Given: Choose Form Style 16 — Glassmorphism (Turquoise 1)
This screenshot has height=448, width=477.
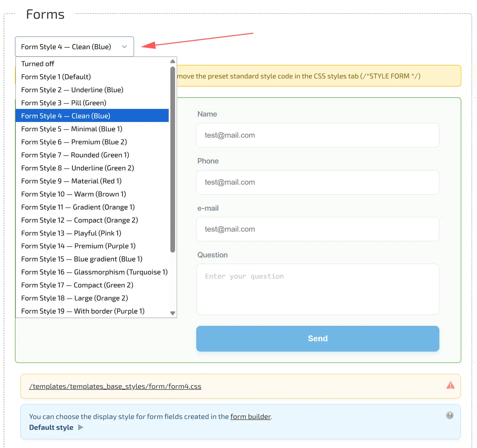Looking at the screenshot, I should click(92, 272).
